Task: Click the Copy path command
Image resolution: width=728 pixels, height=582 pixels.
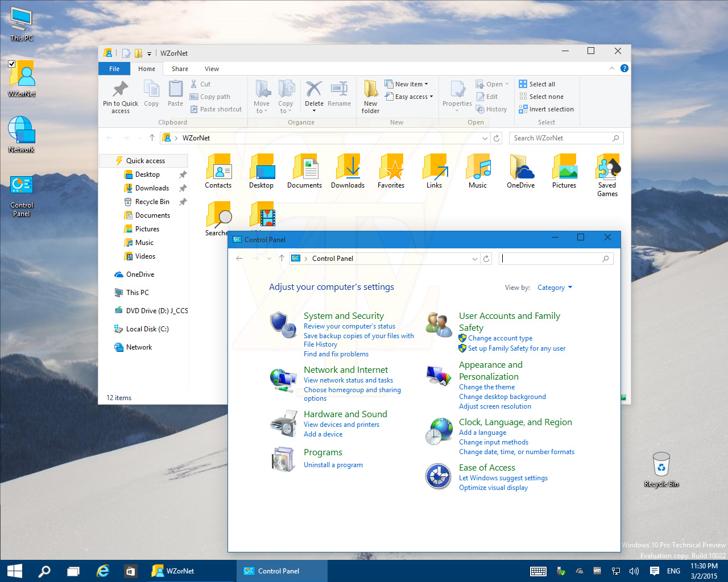Action: (x=210, y=97)
